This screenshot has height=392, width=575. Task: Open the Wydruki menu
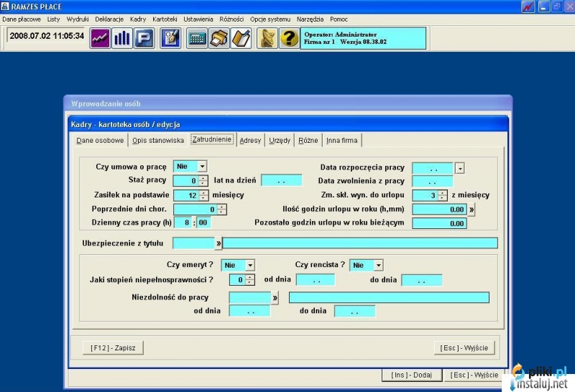coord(78,19)
